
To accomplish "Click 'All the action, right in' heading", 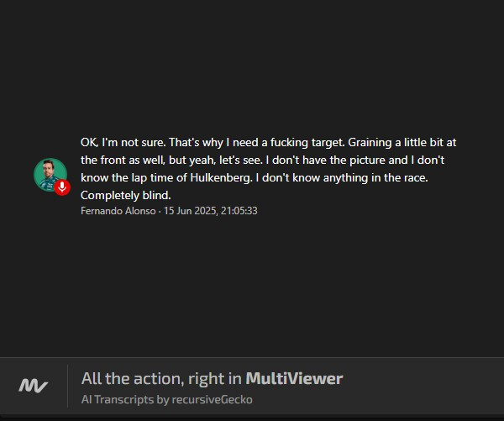I will point(161,378).
